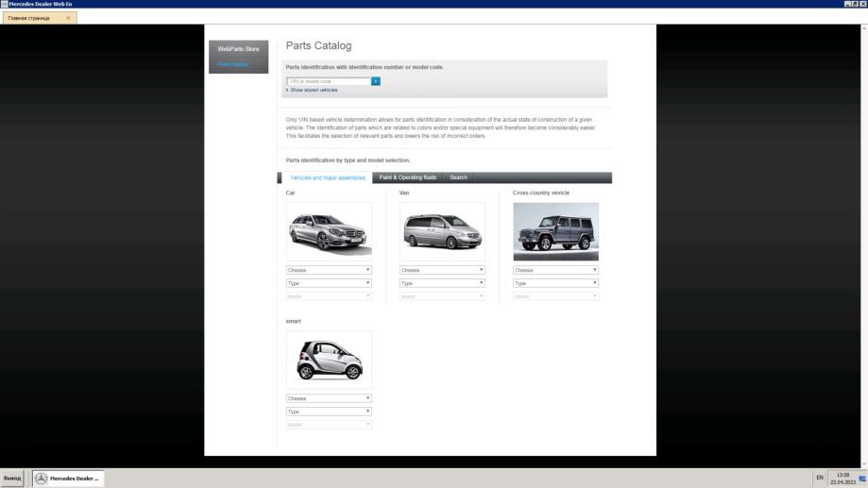This screenshot has width=868, height=488.
Task: Open Chassis dropdown under Car
Action: click(329, 270)
